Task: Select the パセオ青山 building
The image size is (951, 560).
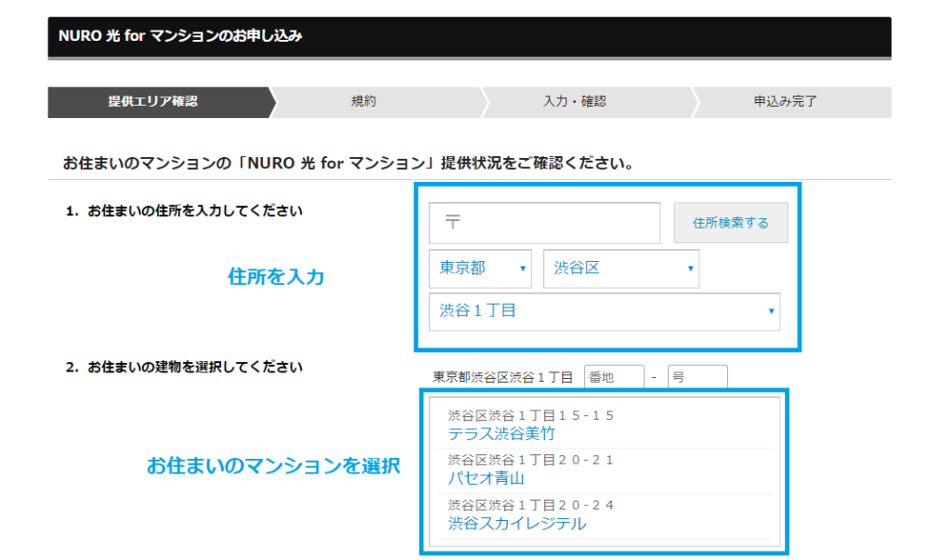Action: (486, 478)
